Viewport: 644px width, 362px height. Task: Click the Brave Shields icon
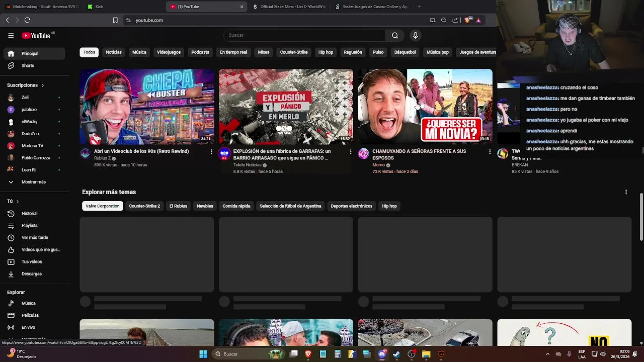point(467,20)
